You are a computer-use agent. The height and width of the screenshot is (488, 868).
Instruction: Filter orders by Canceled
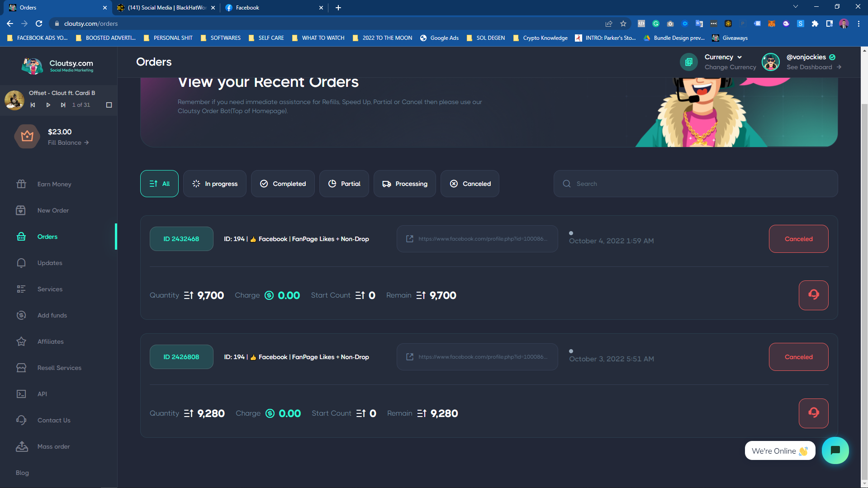(470, 184)
